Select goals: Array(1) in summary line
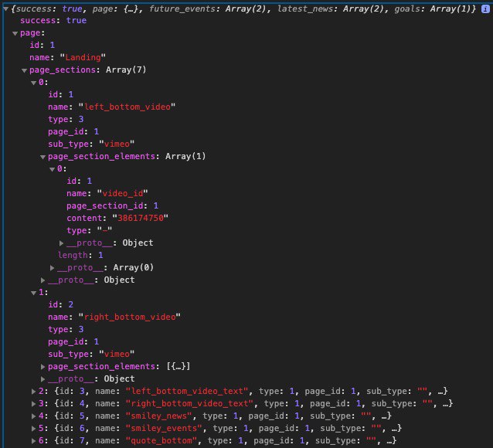Screen dimensions: 493x448 [x=433, y=8]
